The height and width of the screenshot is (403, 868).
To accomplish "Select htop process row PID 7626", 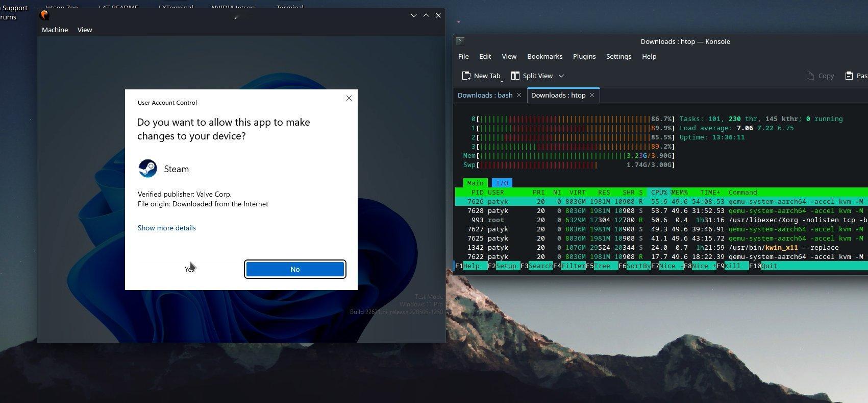I will (661, 201).
